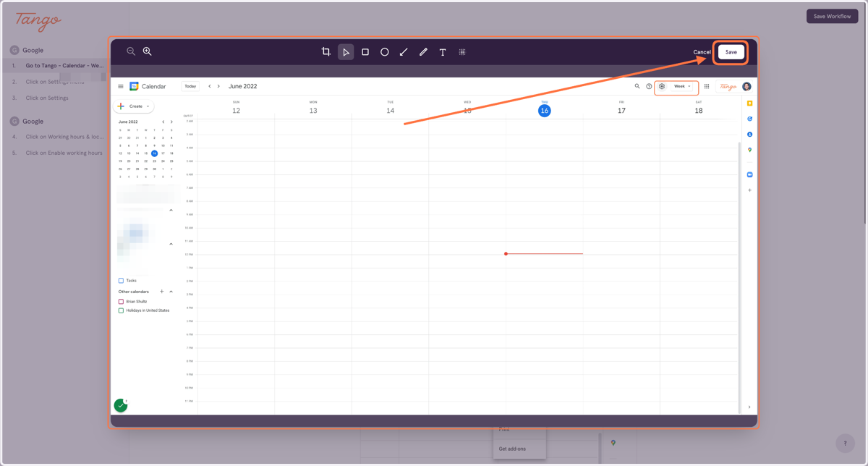Open Calendar main menu hamburger
Viewport: 868px width, 466px height.
(121, 86)
